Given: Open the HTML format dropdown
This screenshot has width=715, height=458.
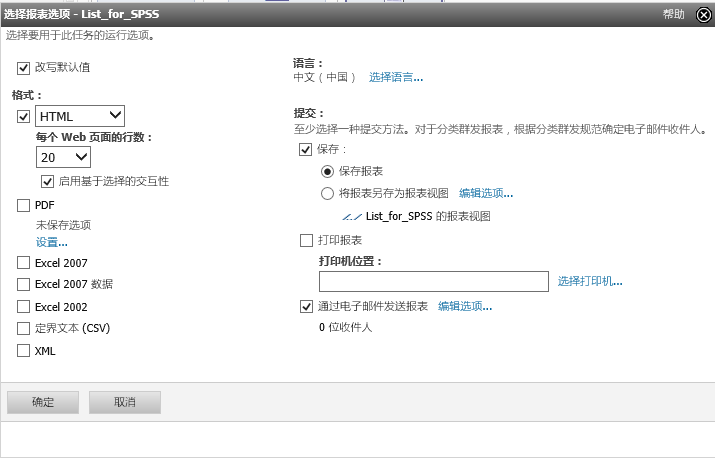Looking at the screenshot, I should click(80, 116).
